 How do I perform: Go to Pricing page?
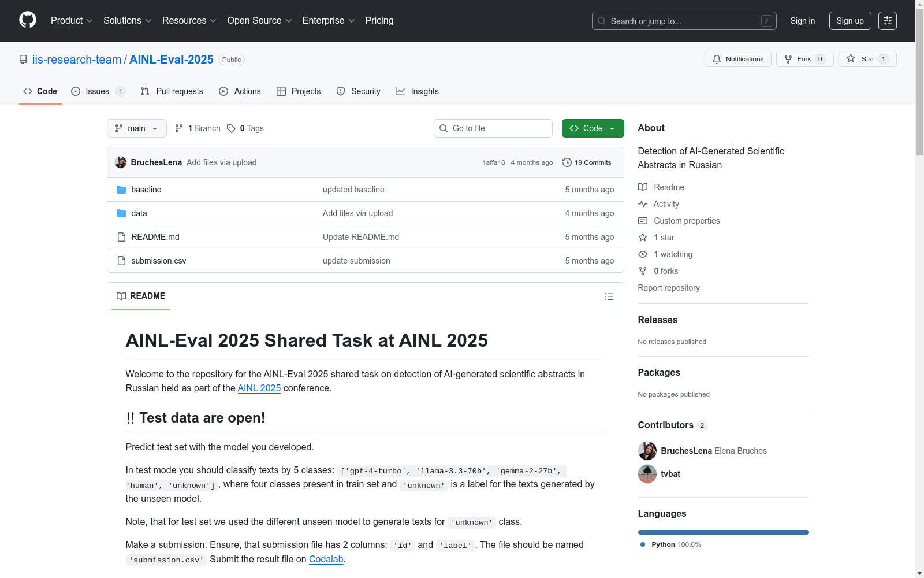click(379, 21)
